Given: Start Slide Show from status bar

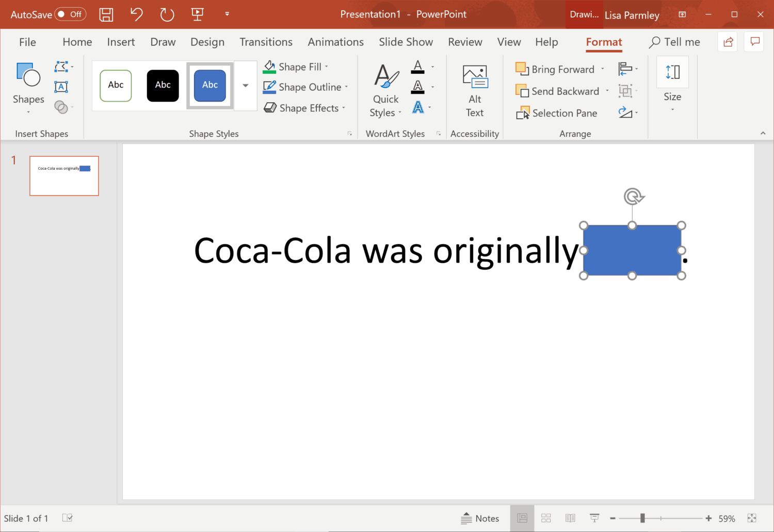Looking at the screenshot, I should click(594, 518).
